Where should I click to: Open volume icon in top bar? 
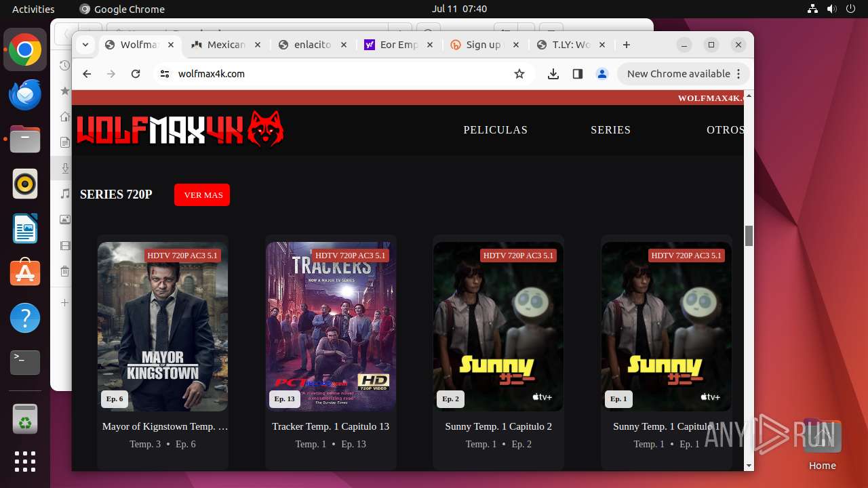click(831, 9)
